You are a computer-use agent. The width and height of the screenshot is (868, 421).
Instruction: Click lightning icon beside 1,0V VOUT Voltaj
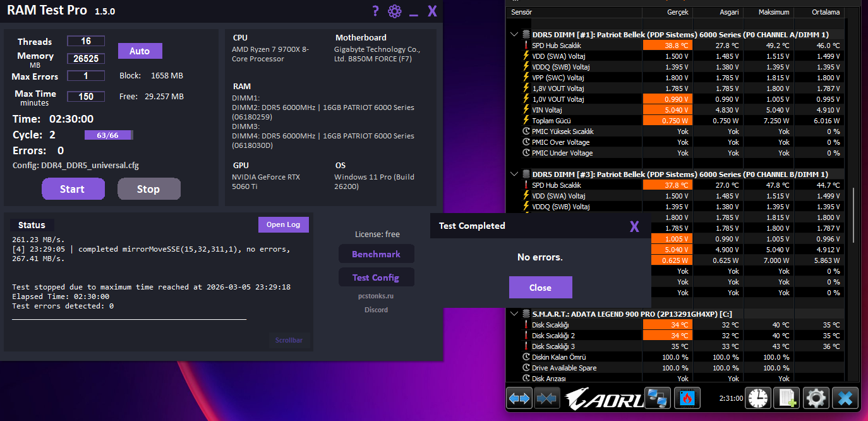[x=526, y=99]
